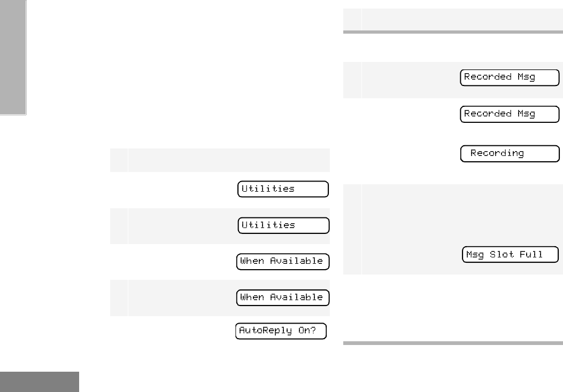Click the right table's shaded header row
The image size is (563, 392).
pyautogui.click(x=462, y=20)
